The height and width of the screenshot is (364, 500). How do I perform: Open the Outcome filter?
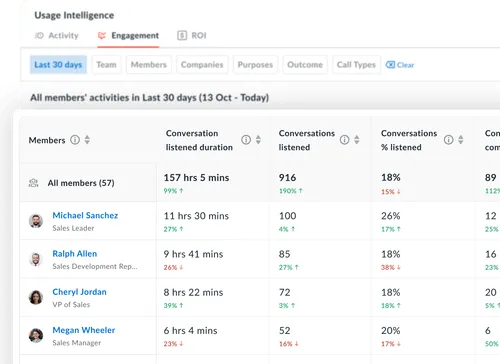click(305, 65)
